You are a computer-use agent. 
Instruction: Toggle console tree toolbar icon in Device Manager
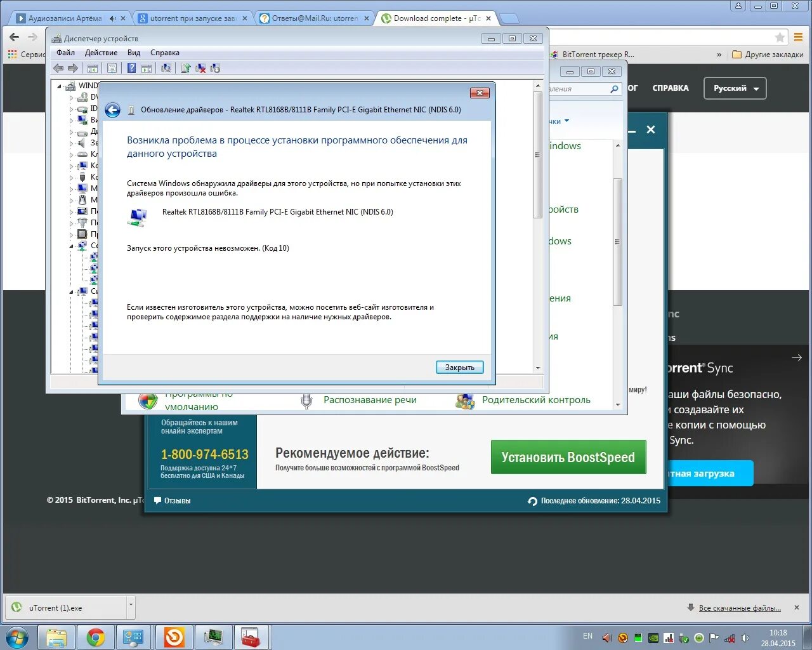tap(93, 68)
